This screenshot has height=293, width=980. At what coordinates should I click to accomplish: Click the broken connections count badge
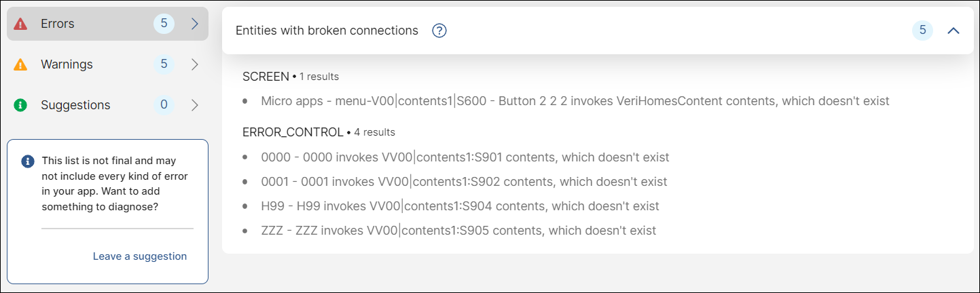(x=922, y=31)
